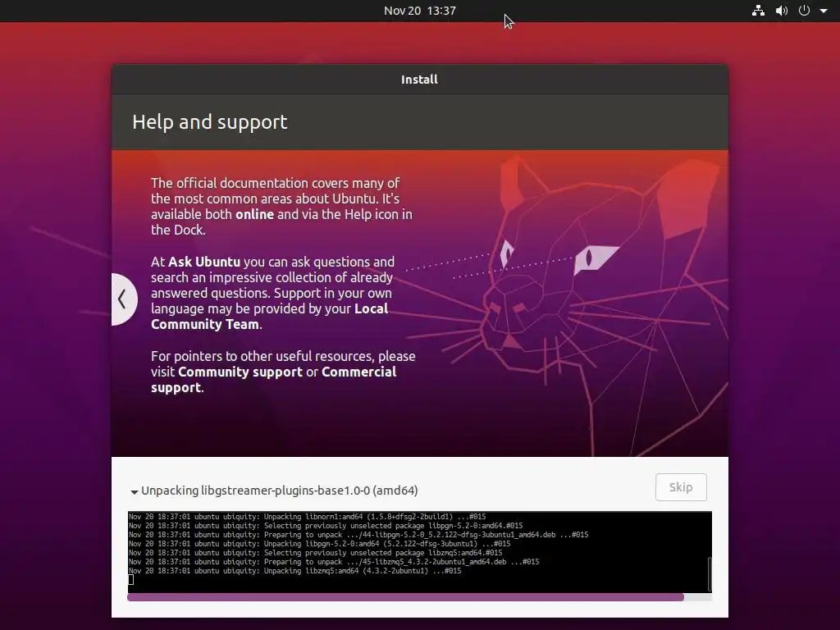Image resolution: width=840 pixels, height=630 pixels.
Task: Click log line 'Preparing to unpack .../45-libzmq5'
Action: pos(334,562)
